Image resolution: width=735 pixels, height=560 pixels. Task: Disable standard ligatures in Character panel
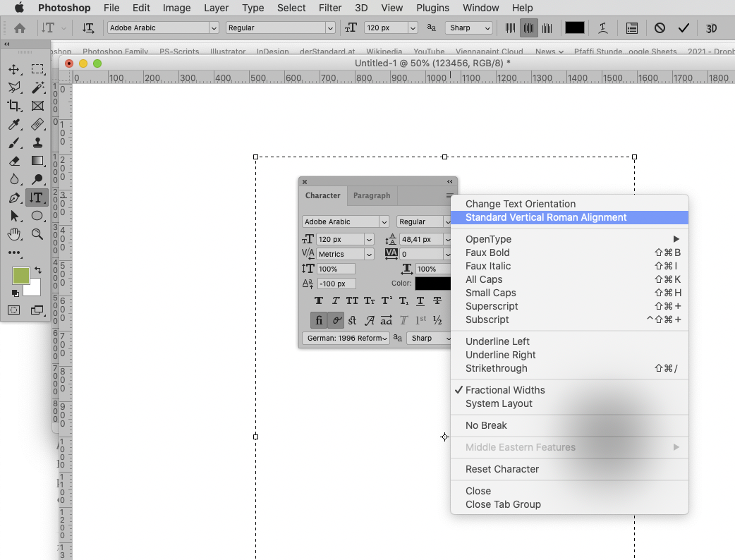click(319, 319)
